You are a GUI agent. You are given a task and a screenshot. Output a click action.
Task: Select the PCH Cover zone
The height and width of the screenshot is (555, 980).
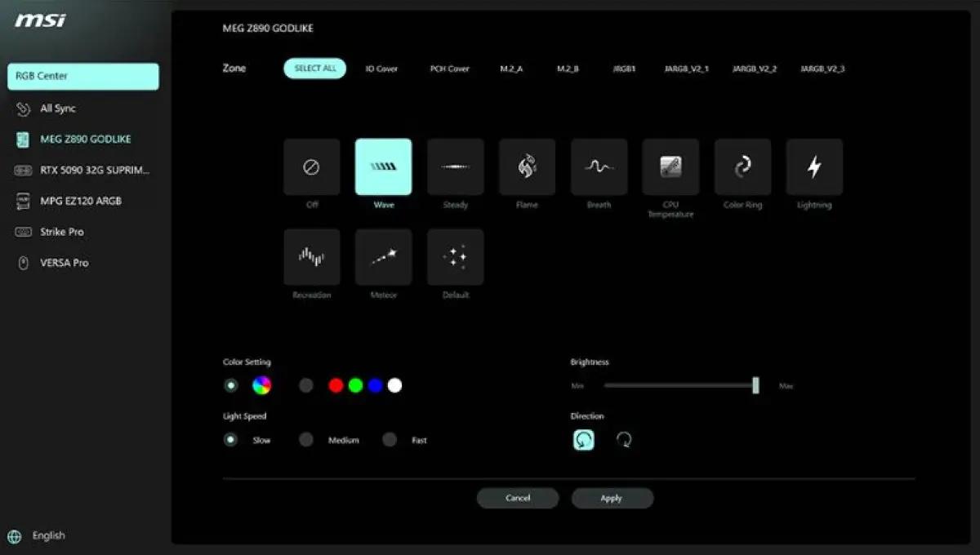click(450, 69)
